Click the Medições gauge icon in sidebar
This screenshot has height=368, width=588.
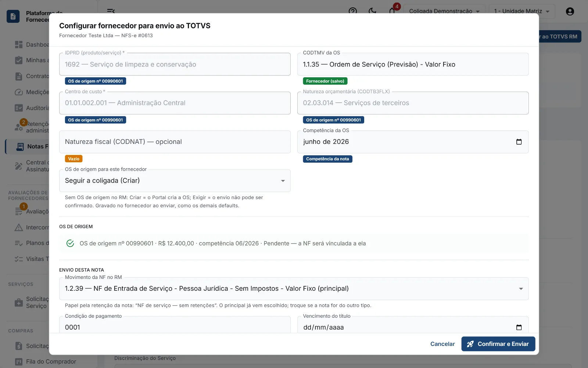[19, 92]
